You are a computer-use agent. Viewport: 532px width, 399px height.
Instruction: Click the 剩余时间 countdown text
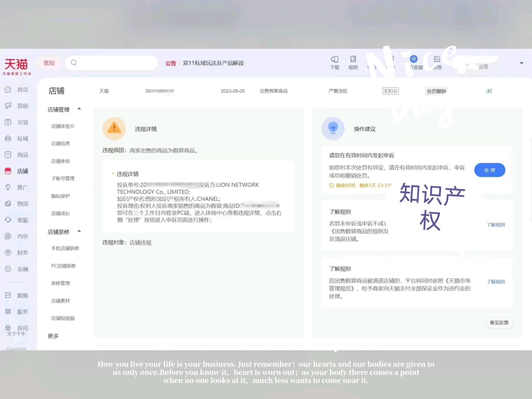point(364,185)
